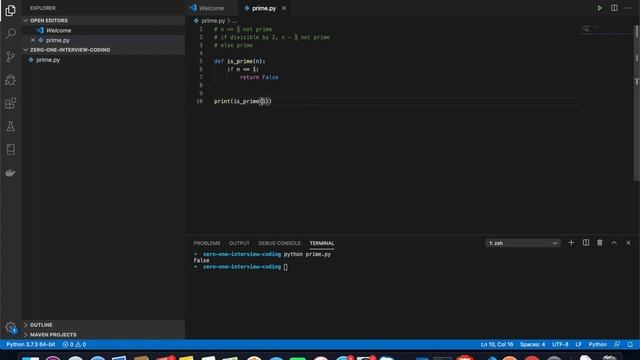Open the Manage gear settings menu
This screenshot has height=360, width=640.
[x=11, y=327]
